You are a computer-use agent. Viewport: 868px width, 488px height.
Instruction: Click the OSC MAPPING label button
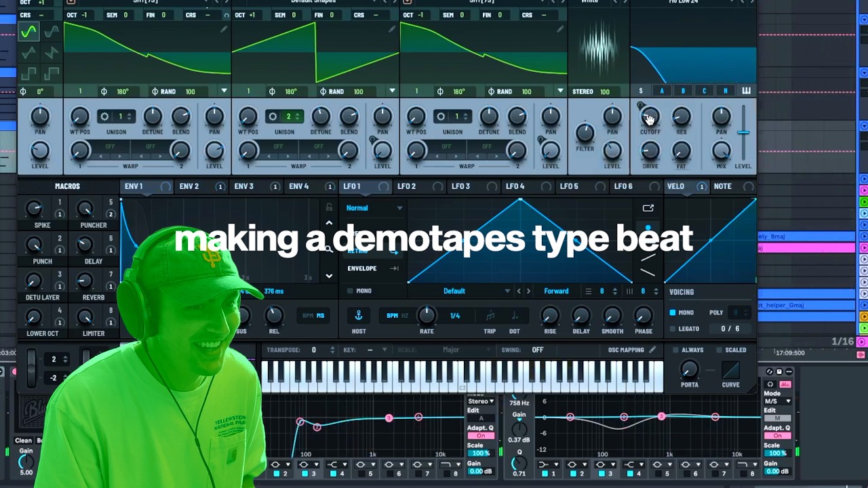tap(626, 350)
